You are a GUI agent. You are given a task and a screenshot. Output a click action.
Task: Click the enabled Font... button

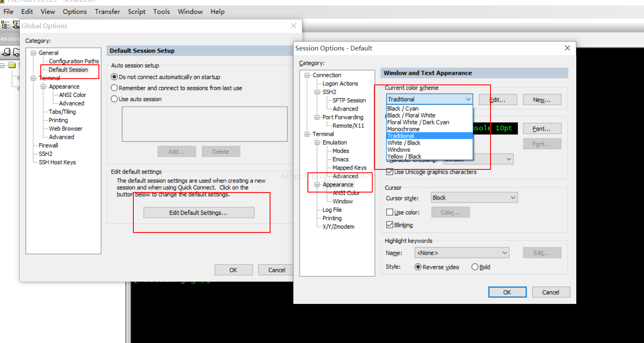[x=542, y=129]
